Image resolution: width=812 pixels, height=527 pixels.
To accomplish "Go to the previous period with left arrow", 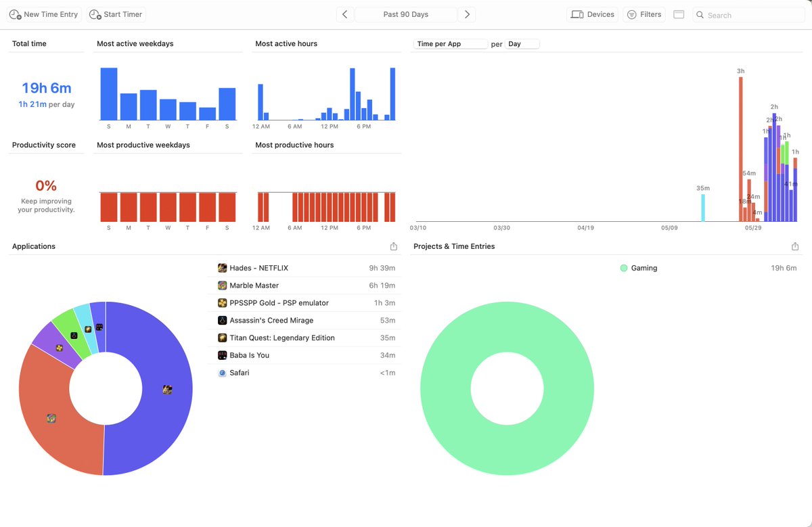I will [345, 14].
